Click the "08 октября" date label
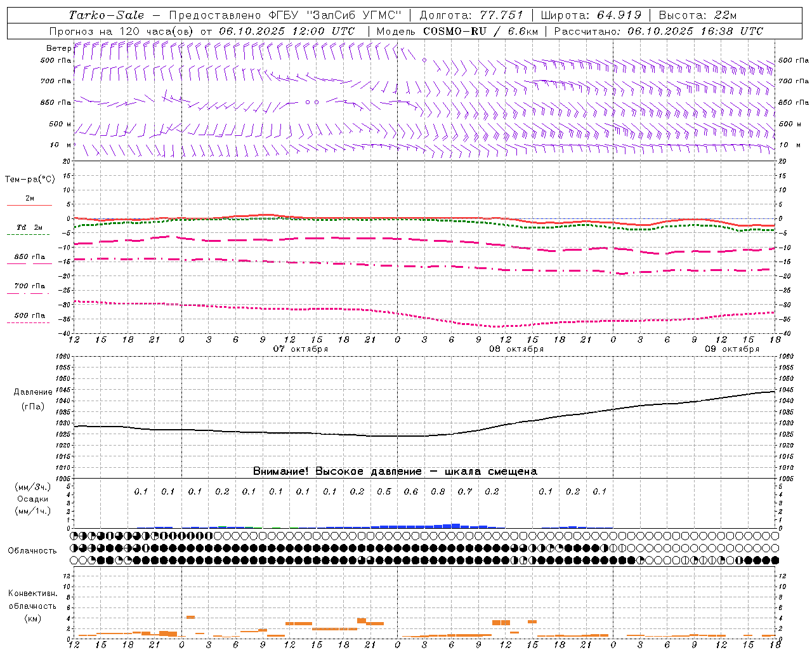The width and height of the screenshot is (812, 650). (516, 349)
